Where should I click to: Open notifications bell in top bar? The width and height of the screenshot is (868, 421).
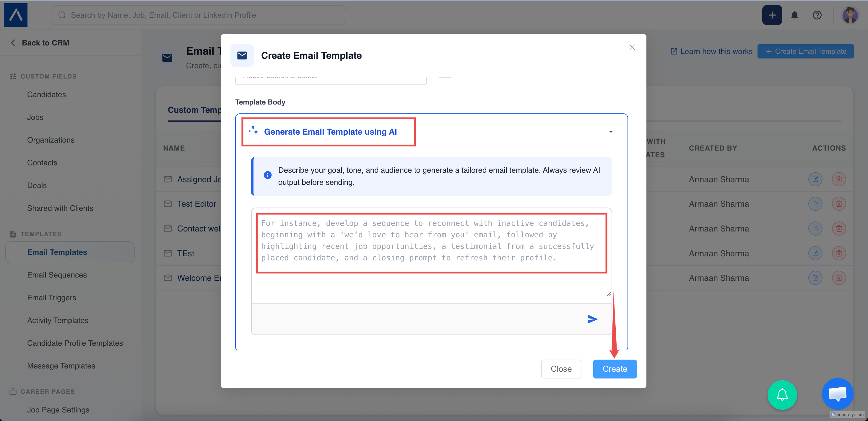click(x=794, y=15)
